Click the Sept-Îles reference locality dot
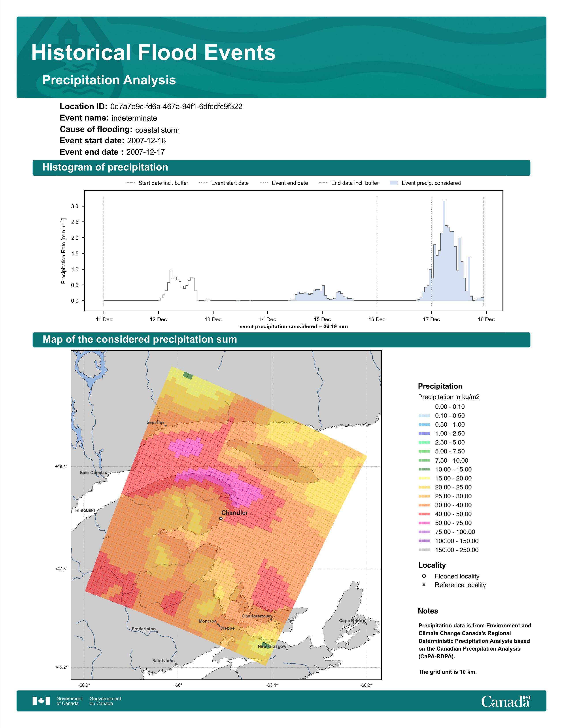This screenshot has height=728, width=563. (166, 426)
